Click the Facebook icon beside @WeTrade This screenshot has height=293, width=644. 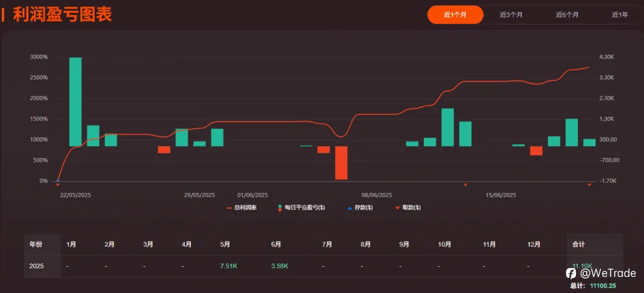(x=571, y=273)
